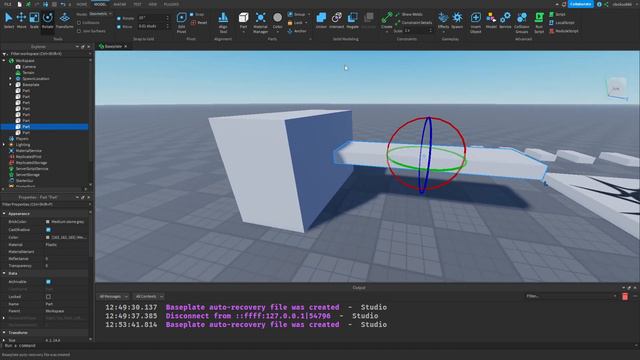Switch to the VIEW ribbon tab

click(x=153, y=4)
